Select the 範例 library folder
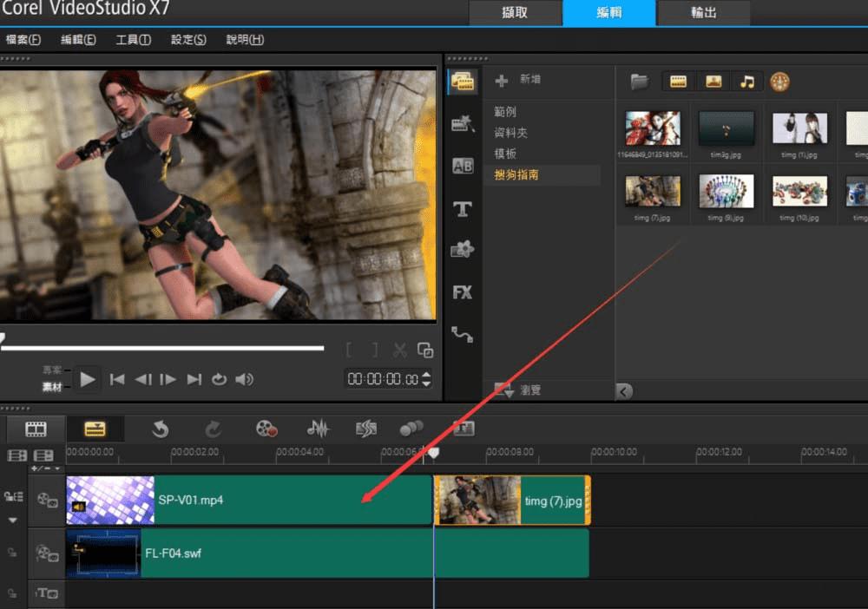868x609 pixels. pyautogui.click(x=505, y=112)
